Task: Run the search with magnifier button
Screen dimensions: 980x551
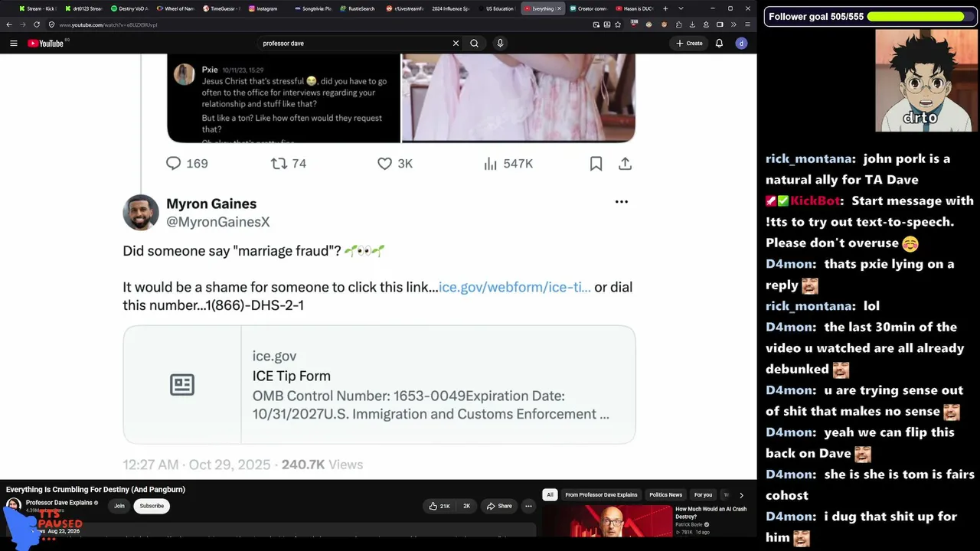Action: click(x=475, y=44)
